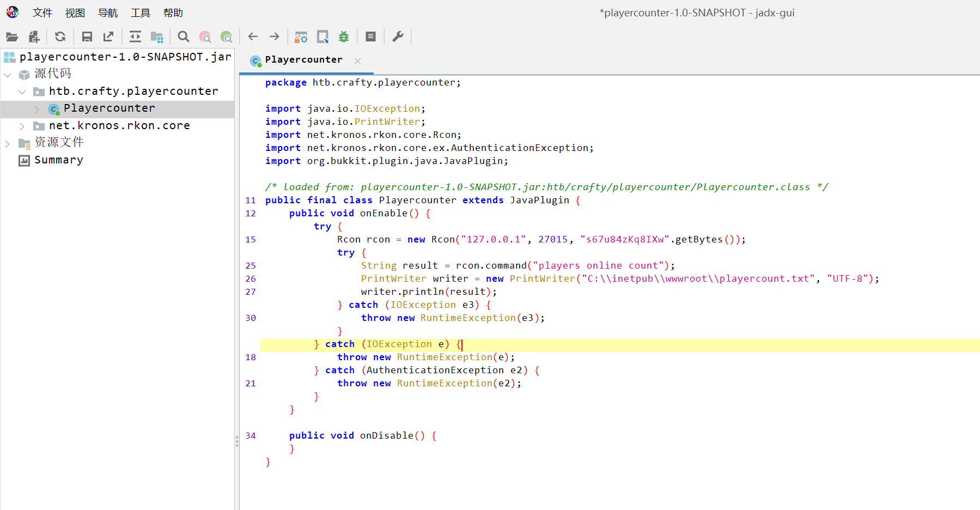The width and height of the screenshot is (980, 510).
Task: Click the Summary icon in tree
Action: [24, 160]
